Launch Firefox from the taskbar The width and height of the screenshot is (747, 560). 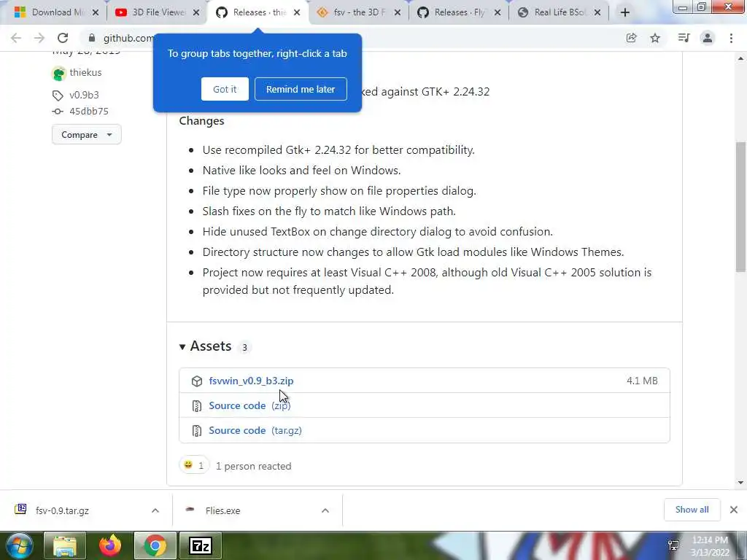(110, 545)
